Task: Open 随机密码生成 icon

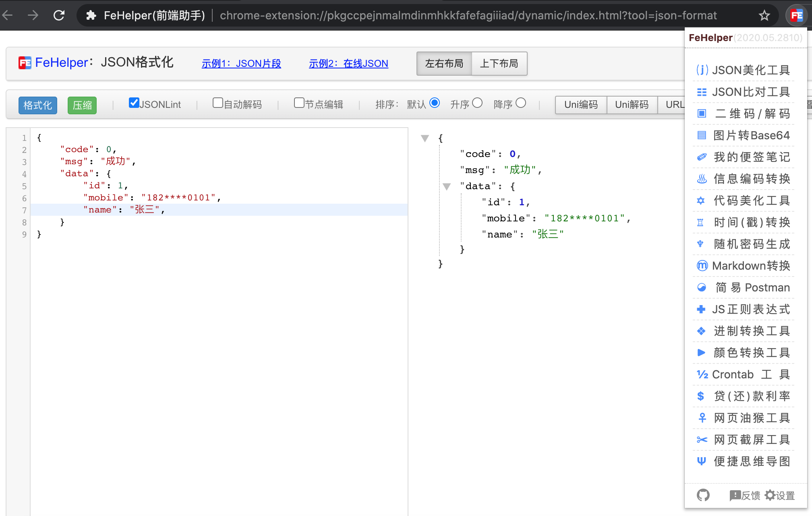Action: pos(700,244)
